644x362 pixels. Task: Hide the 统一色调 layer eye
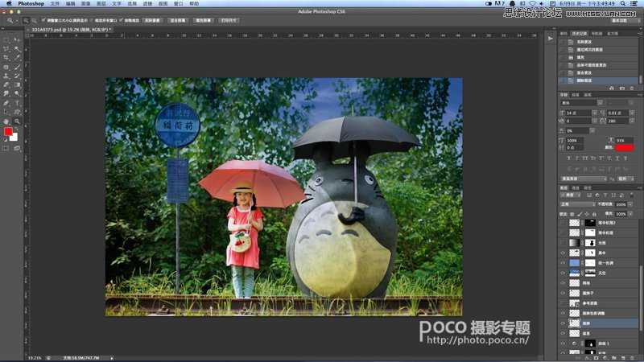tap(563, 263)
